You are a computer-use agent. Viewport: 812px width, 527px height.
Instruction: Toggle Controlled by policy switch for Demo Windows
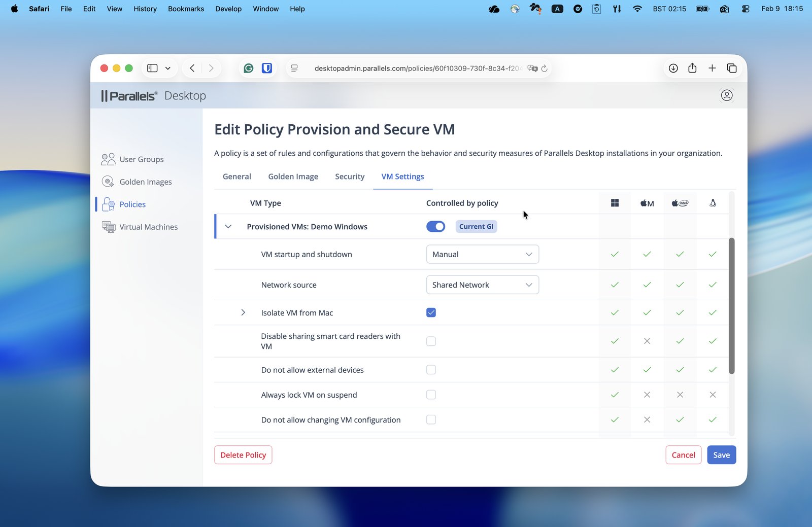click(435, 227)
